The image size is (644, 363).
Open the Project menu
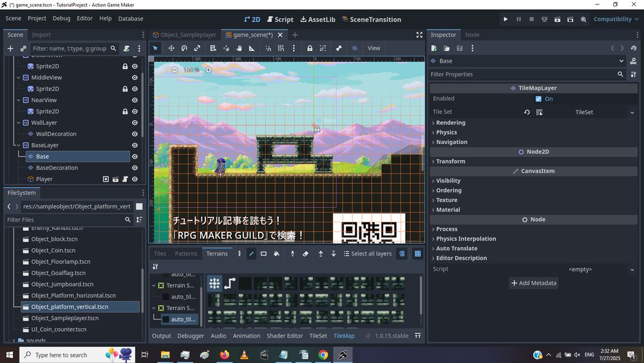[x=37, y=19]
